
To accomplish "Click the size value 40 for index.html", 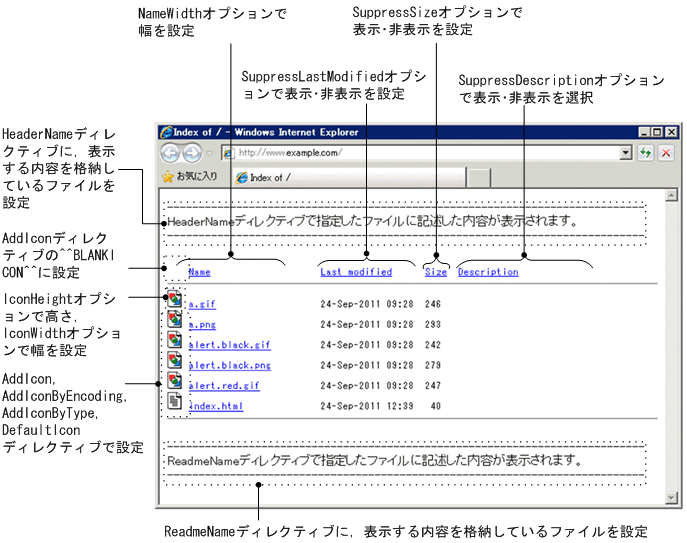I will [436, 406].
